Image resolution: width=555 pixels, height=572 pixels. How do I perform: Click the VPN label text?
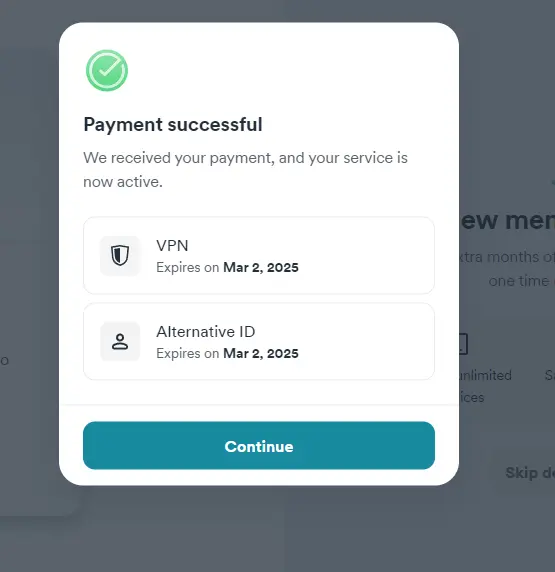point(172,246)
